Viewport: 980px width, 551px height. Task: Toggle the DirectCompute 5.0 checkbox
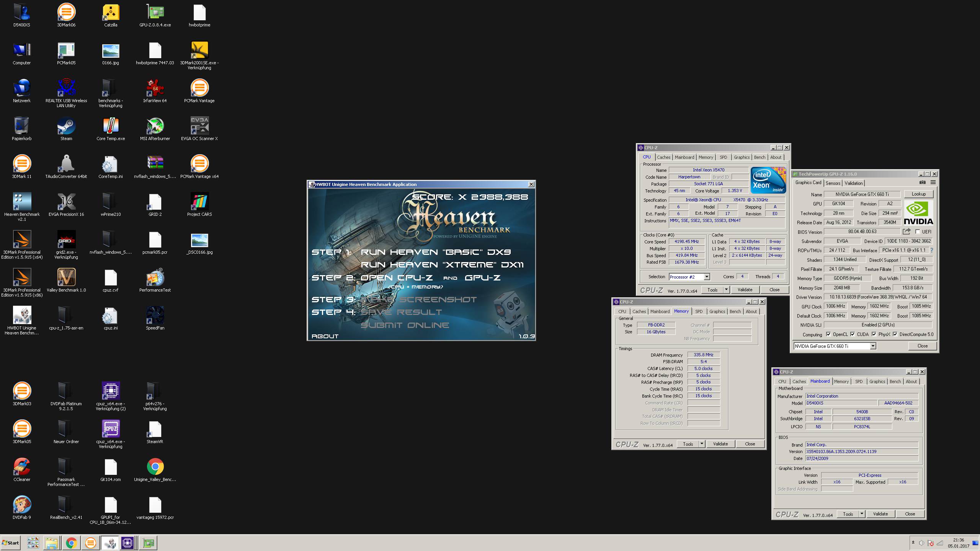(895, 334)
